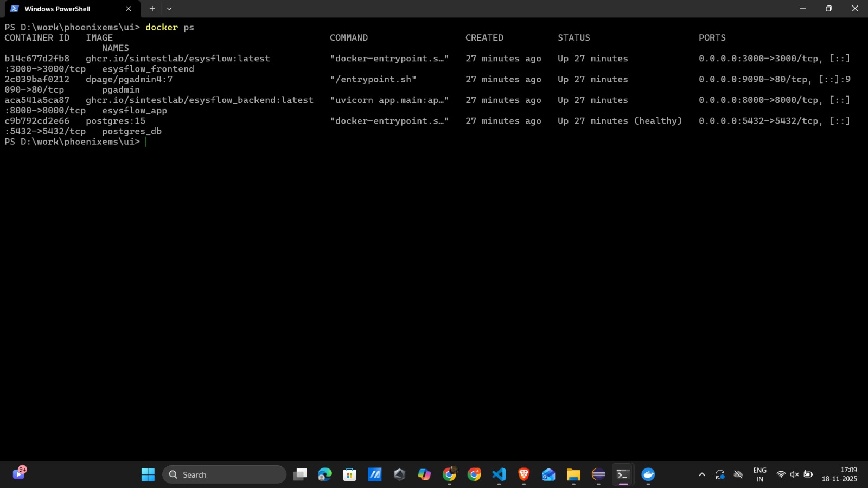Click container ID b14c677d2fb8
The height and width of the screenshot is (488, 868).
[37, 59]
